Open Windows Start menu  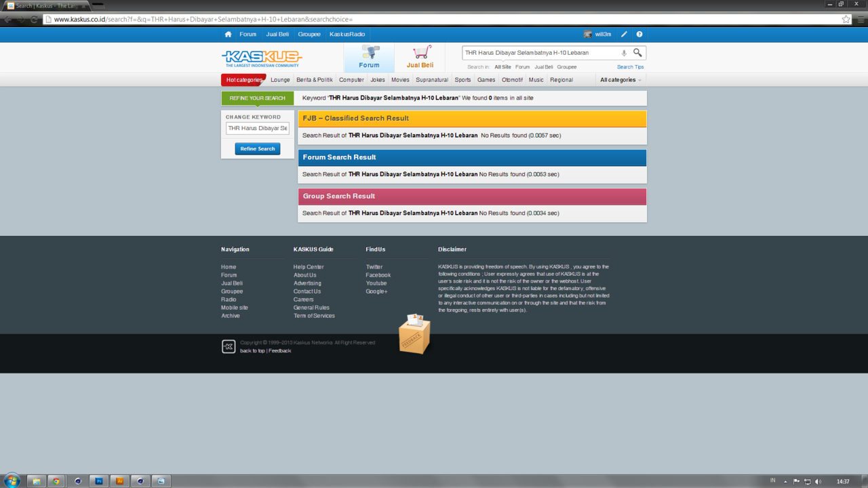pyautogui.click(x=12, y=481)
